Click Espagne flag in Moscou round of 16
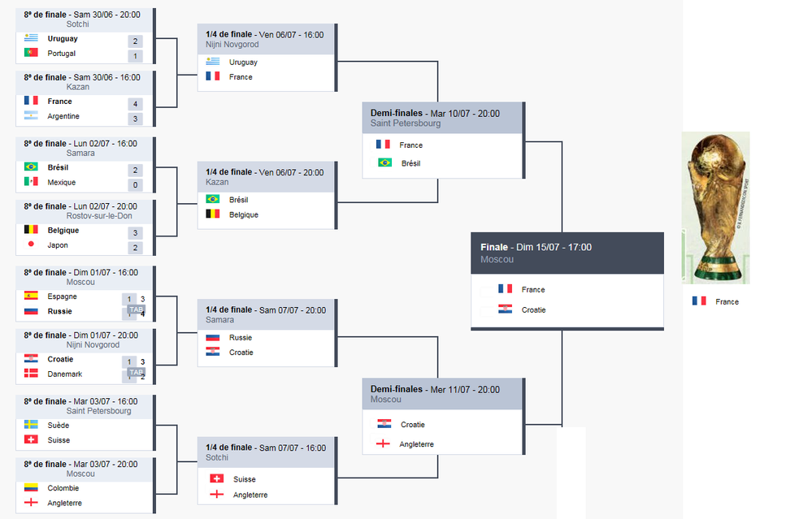The image size is (812, 519). point(31,296)
